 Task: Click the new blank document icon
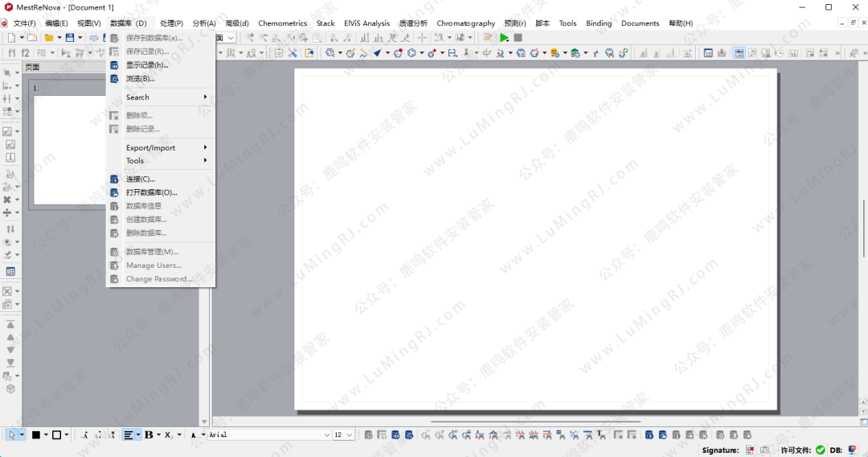(12, 38)
